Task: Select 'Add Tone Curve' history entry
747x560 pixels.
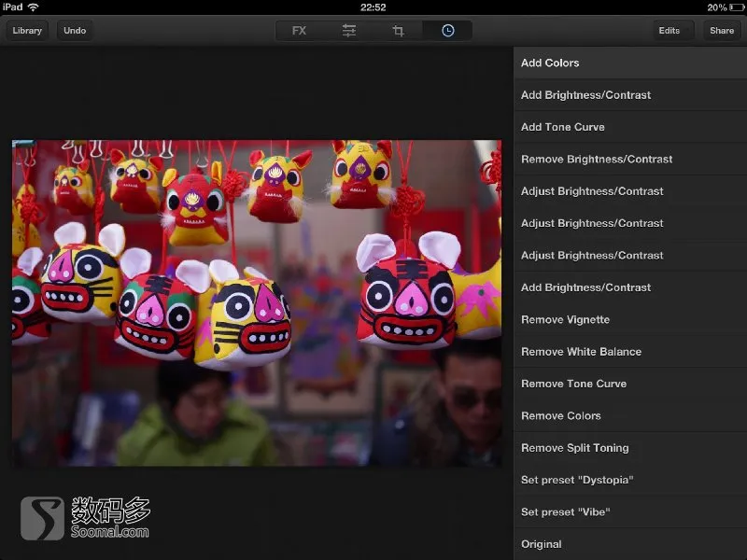Action: tap(630, 127)
